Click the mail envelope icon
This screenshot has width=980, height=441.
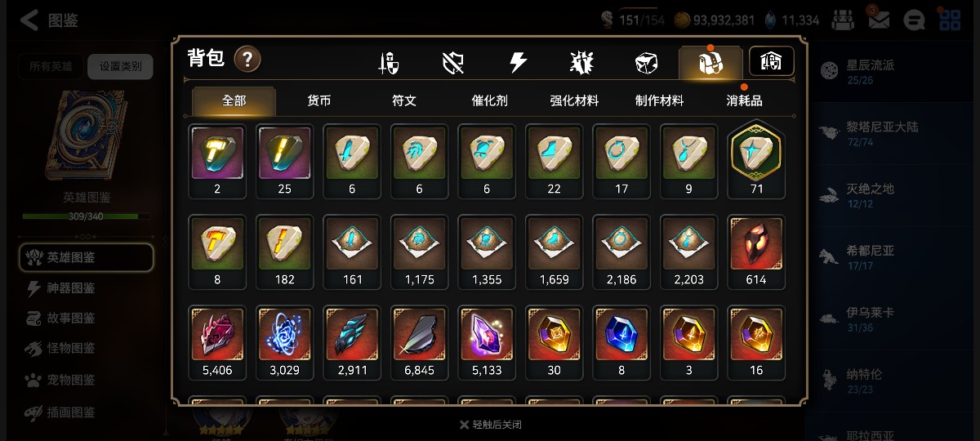[879, 20]
